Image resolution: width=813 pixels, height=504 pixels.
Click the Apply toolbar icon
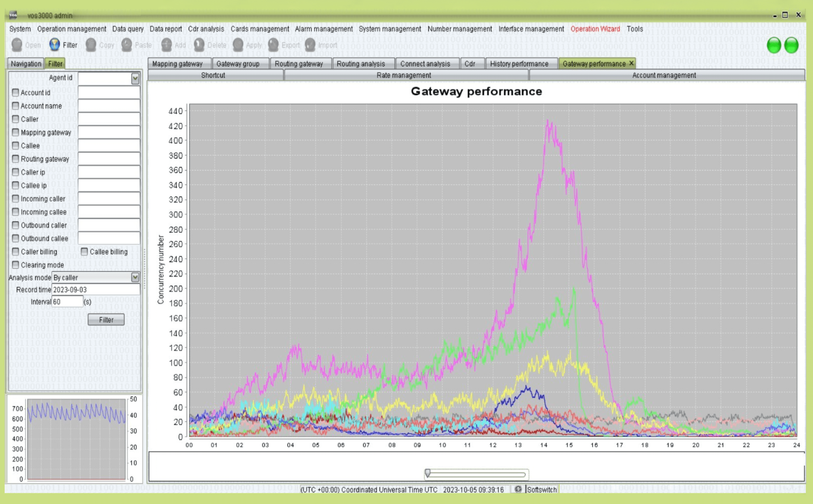238,45
